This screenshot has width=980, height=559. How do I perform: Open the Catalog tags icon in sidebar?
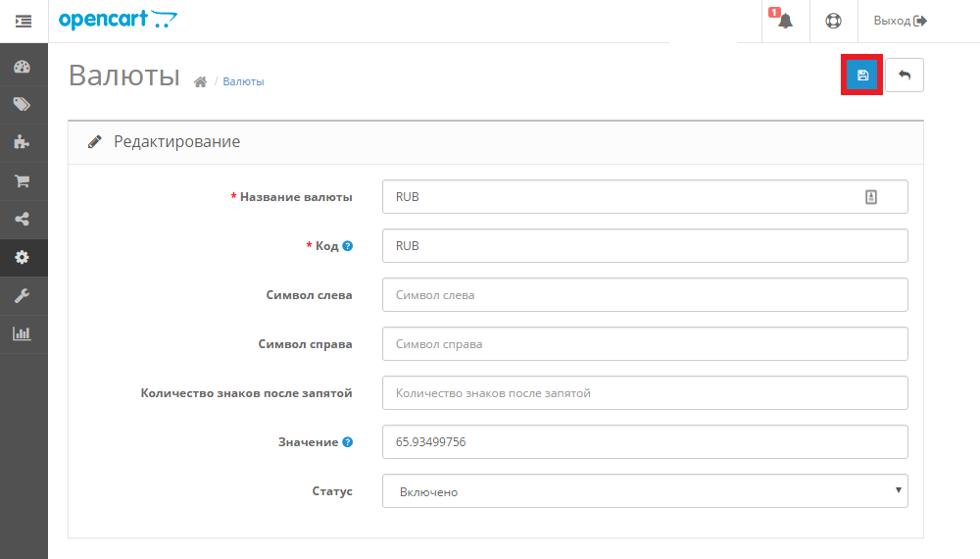(x=23, y=105)
